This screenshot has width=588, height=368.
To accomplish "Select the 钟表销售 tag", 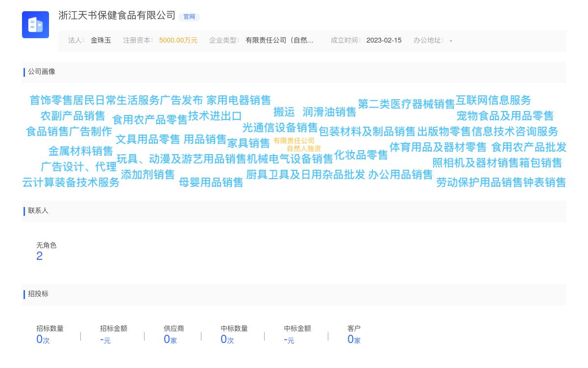I will click(544, 183).
